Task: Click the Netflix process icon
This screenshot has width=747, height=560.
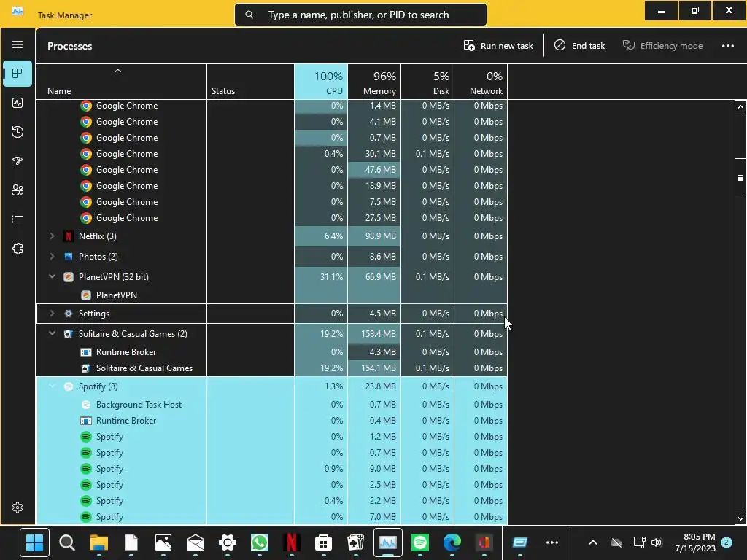Action: click(69, 236)
